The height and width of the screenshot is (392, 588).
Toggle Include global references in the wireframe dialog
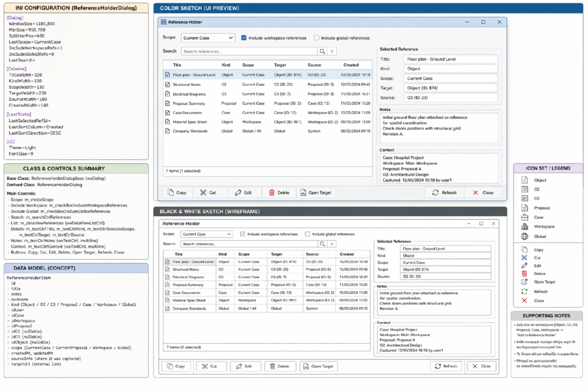coord(308,234)
